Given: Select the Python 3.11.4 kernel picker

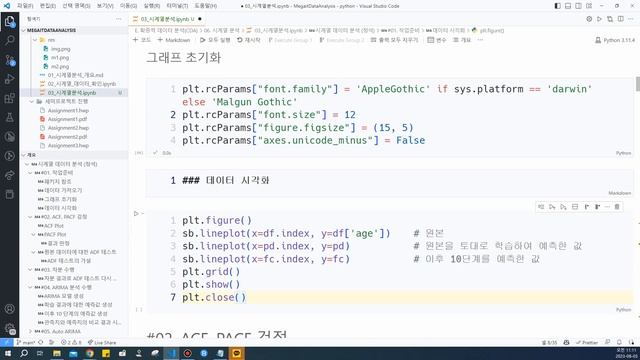Looking at the screenshot, I should 615,40.
